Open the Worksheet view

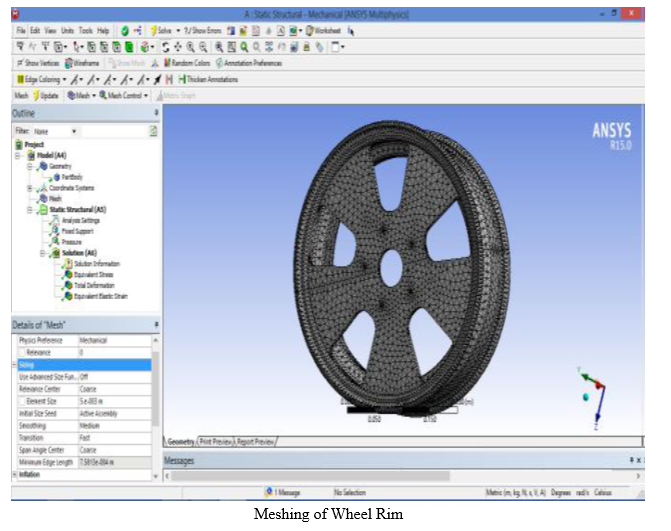coord(323,31)
